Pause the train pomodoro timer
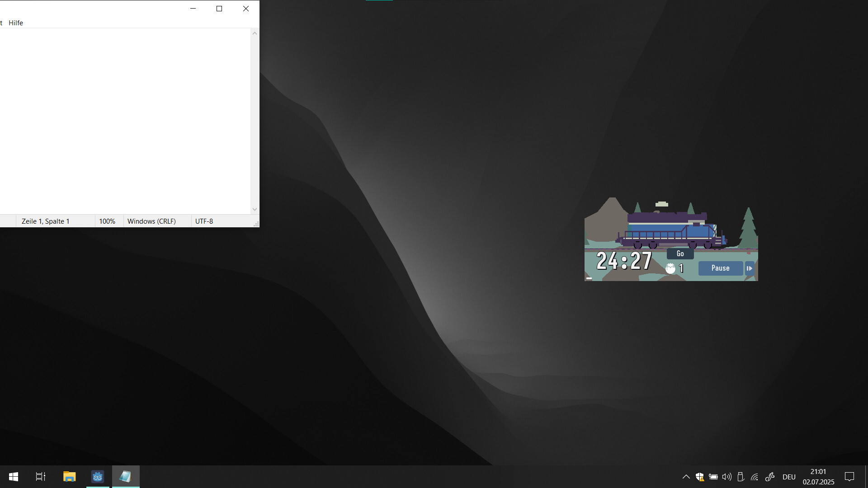The image size is (868, 488). [x=720, y=268]
